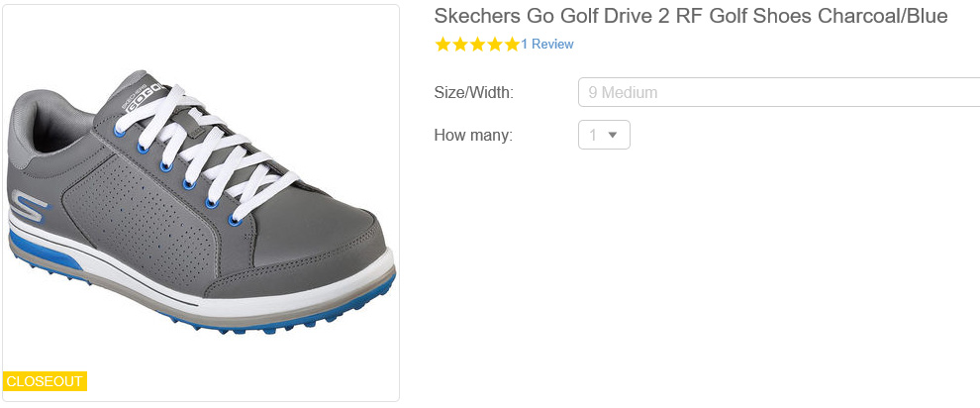
Task: Click the Size/Width label
Action: [x=473, y=93]
